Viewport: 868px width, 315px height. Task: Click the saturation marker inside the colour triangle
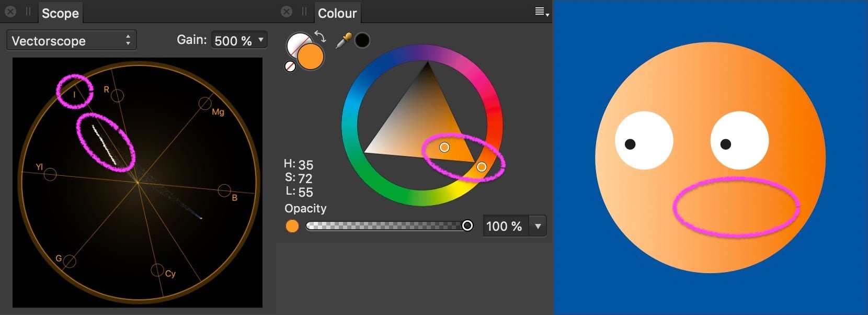coord(444,148)
